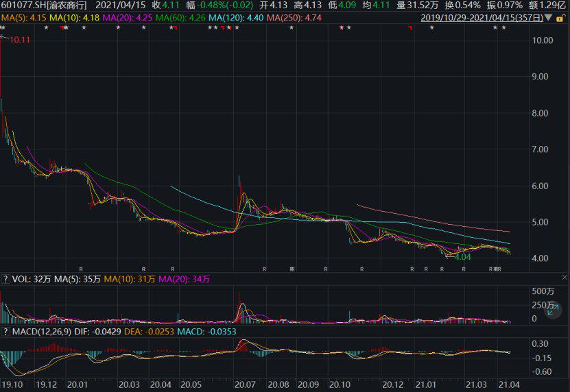This screenshot has width=570, height=392.
Task: Click the VOL indicator name label
Action: click(x=23, y=279)
